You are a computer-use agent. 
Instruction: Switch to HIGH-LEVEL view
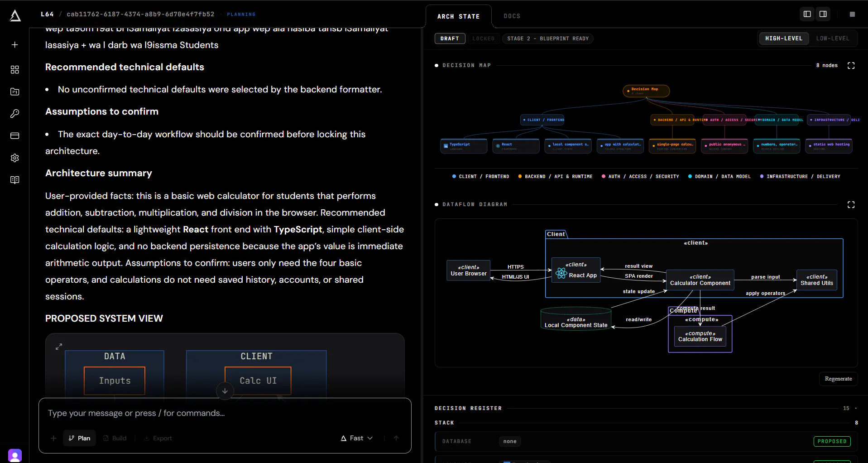click(x=784, y=39)
